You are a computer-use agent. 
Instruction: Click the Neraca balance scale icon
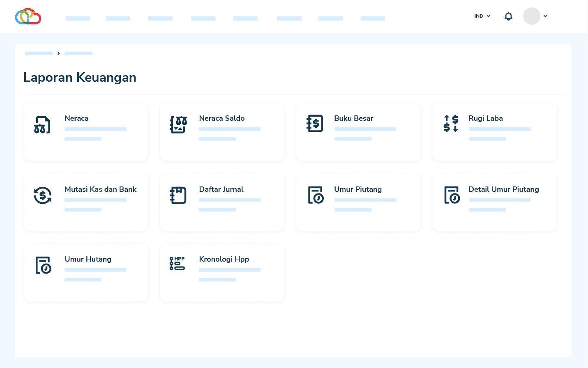[x=42, y=125]
